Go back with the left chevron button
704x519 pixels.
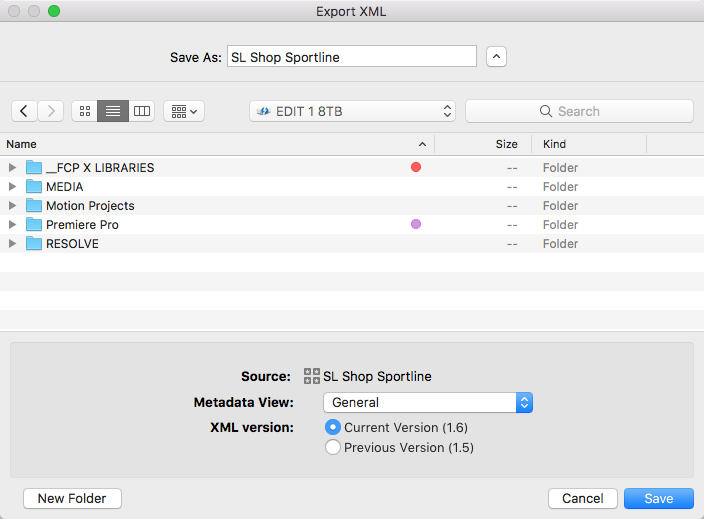pos(24,111)
